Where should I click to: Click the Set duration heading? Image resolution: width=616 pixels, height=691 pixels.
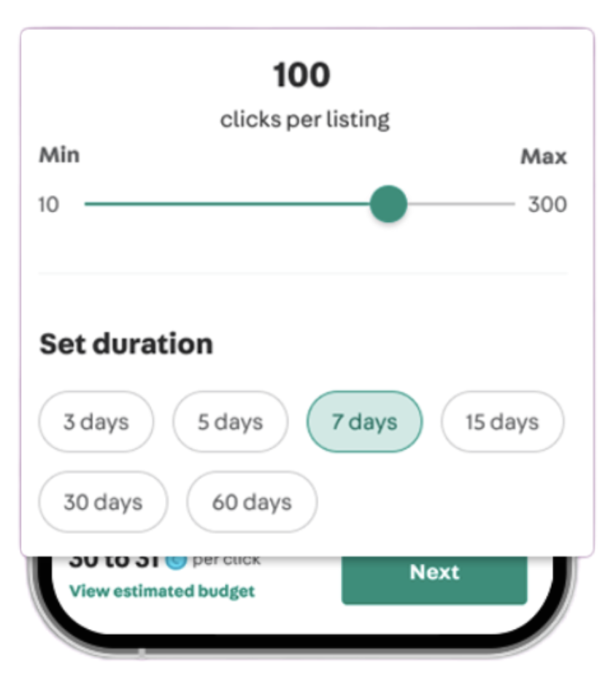[126, 343]
